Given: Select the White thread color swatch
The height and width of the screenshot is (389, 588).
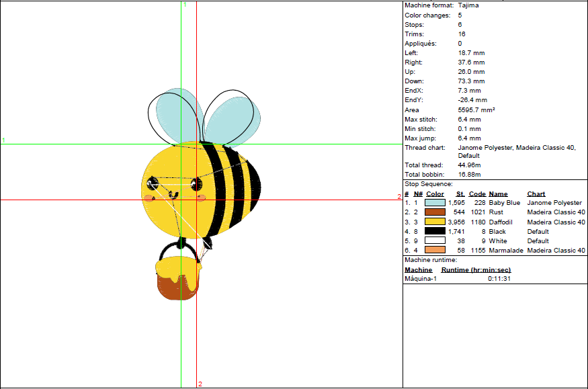Looking at the screenshot, I should (x=435, y=241).
